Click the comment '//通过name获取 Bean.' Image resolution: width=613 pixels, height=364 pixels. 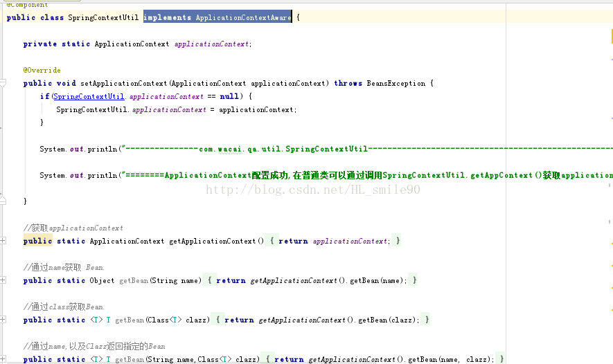tap(64, 267)
